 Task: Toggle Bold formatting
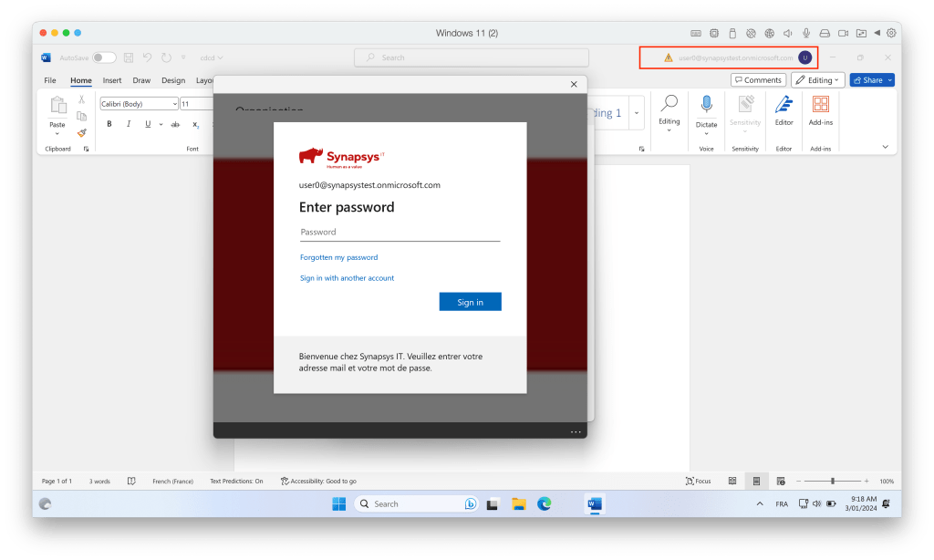click(109, 124)
